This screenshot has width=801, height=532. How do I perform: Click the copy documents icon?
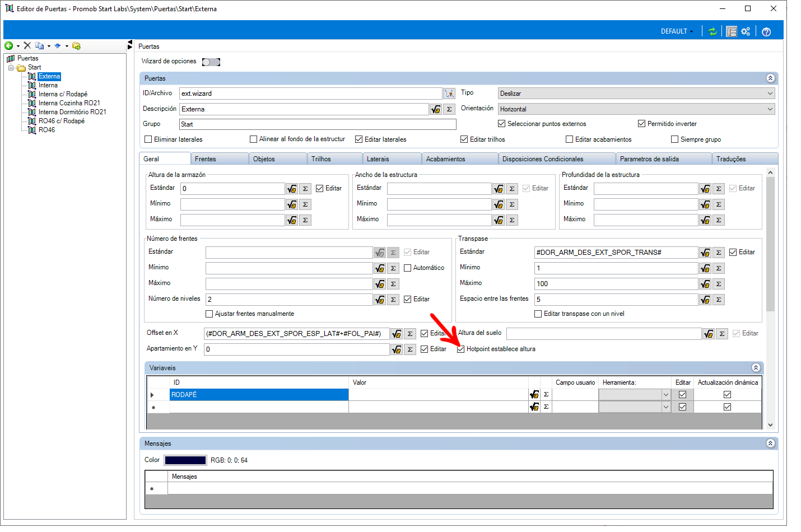pos(40,46)
